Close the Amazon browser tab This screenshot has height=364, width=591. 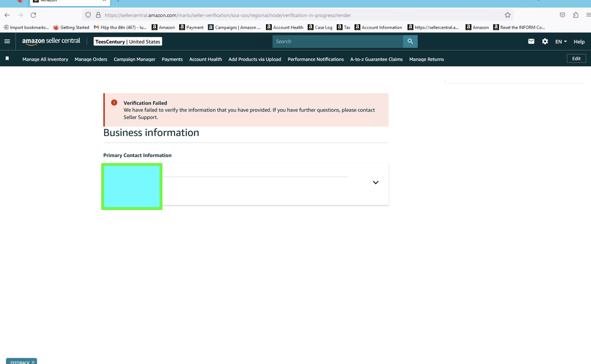104,1
